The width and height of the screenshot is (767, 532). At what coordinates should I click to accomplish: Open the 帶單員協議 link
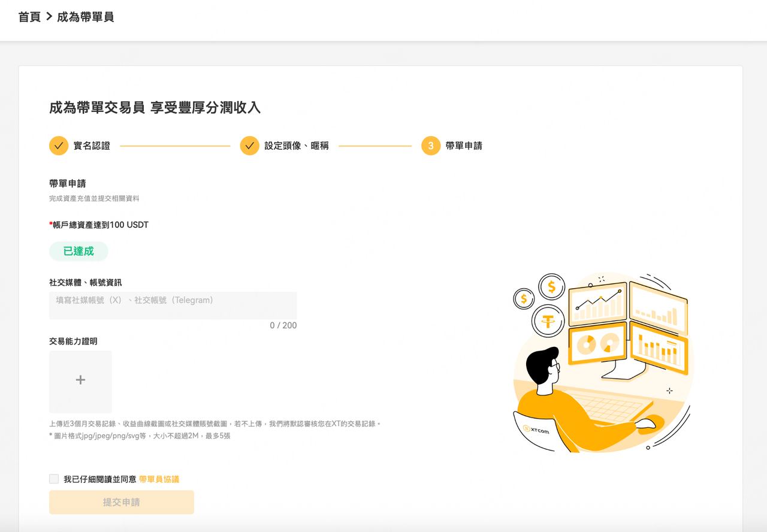(159, 479)
